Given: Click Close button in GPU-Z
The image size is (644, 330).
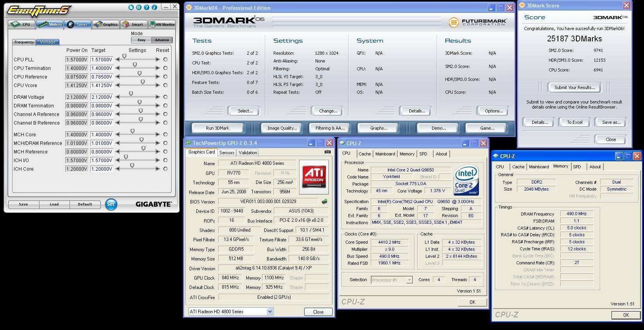Looking at the screenshot, I should pyautogui.click(x=318, y=312).
